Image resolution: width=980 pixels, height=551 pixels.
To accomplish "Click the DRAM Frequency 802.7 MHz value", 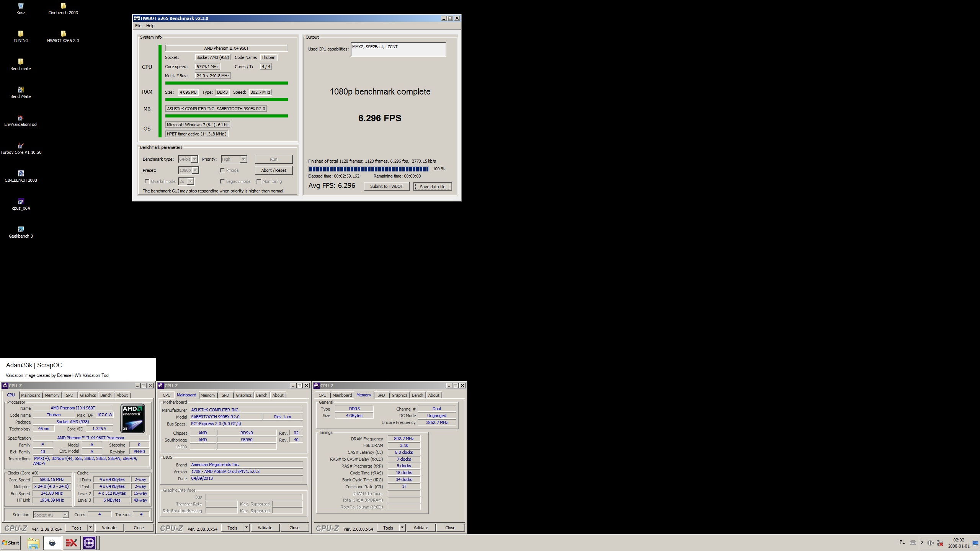I will (x=404, y=439).
